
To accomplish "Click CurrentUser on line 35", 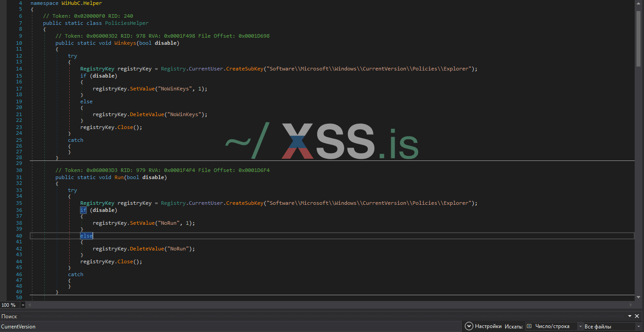I will pyautogui.click(x=206, y=203).
